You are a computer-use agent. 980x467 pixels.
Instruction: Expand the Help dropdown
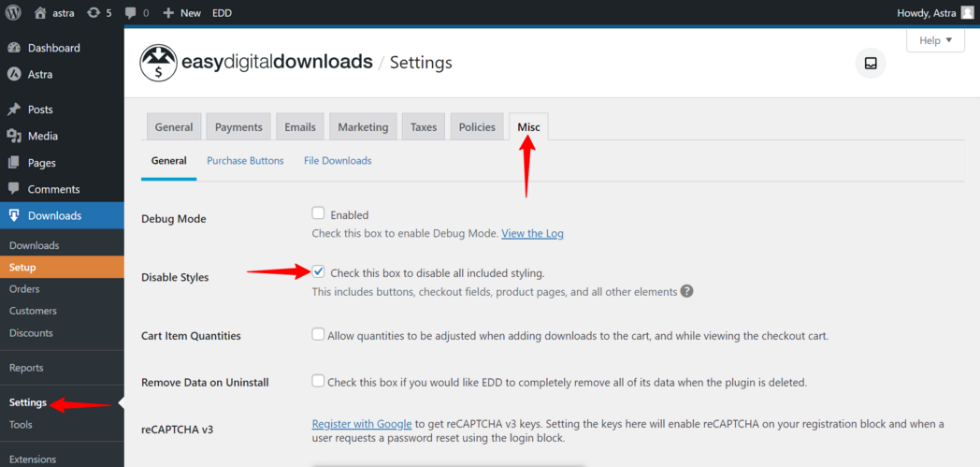[935, 40]
